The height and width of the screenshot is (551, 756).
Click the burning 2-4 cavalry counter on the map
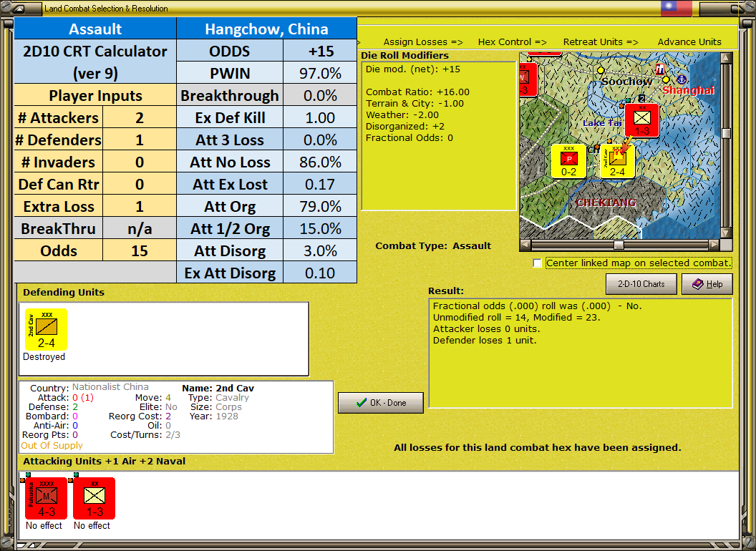617,161
